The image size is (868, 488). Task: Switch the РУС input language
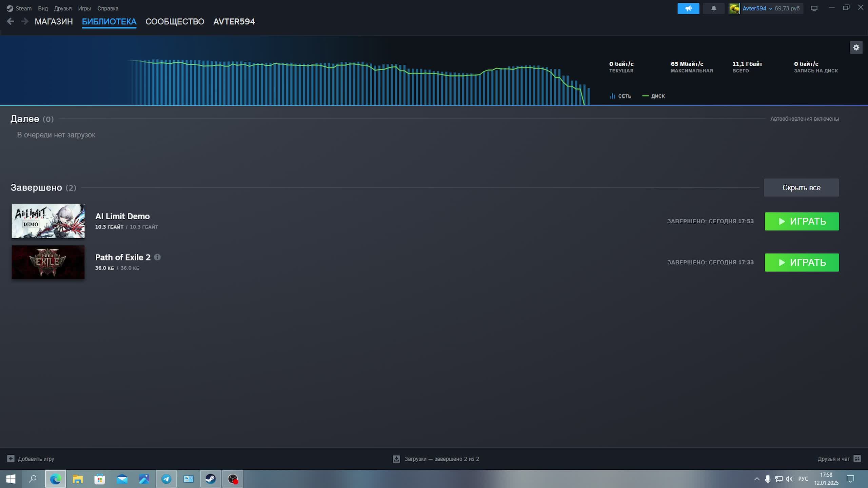pyautogui.click(x=803, y=479)
